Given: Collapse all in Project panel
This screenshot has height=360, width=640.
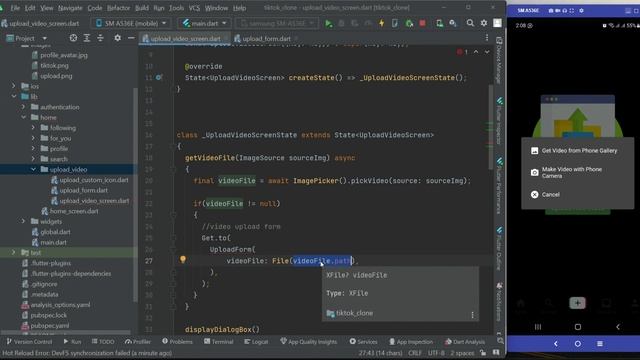Looking at the screenshot, I should point(100,38).
